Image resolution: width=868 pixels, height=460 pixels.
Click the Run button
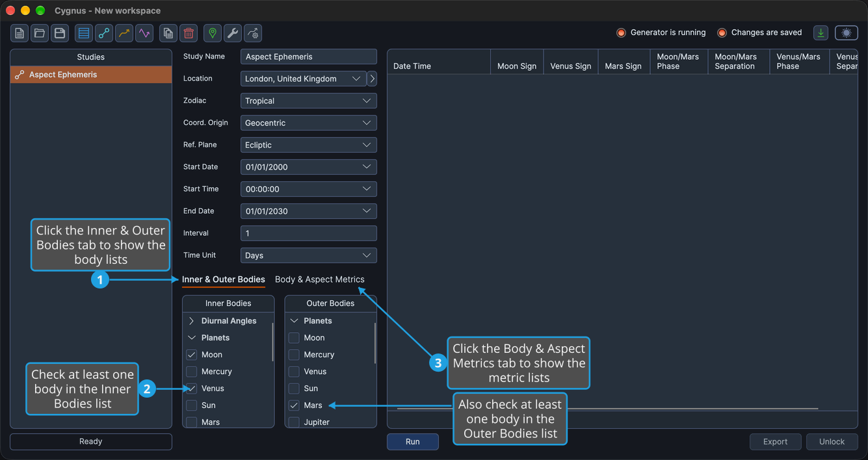tap(413, 442)
